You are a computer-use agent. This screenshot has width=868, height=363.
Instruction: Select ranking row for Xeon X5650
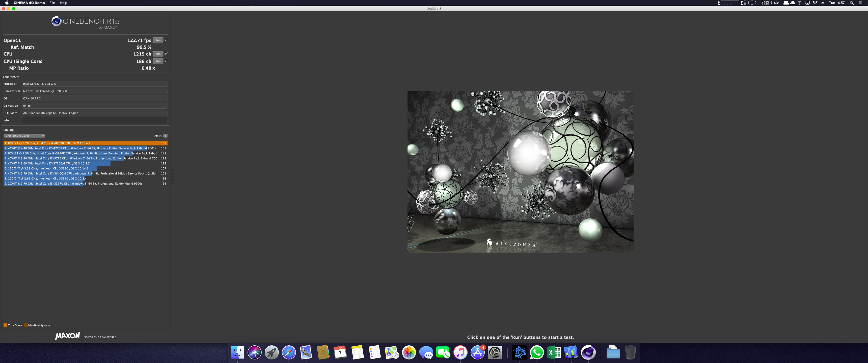click(x=86, y=178)
